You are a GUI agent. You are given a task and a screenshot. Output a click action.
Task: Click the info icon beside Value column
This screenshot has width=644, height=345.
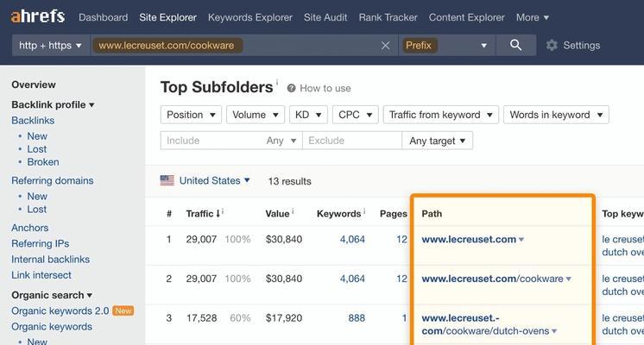tap(293, 210)
